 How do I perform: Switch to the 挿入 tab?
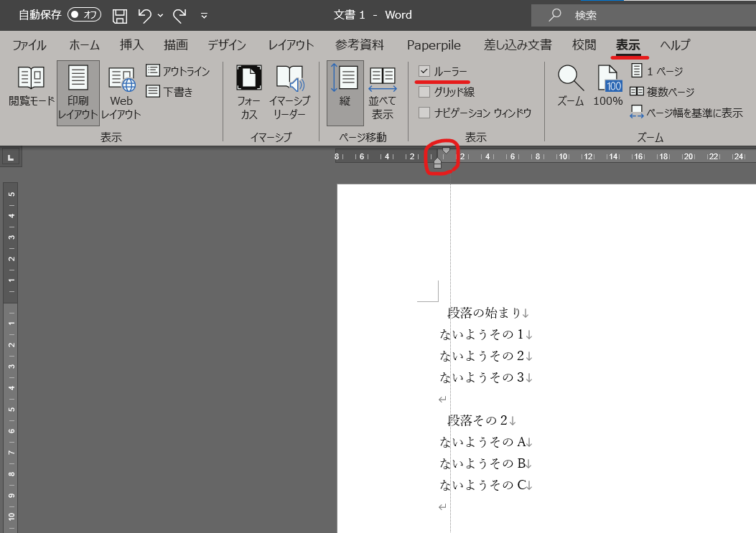point(131,45)
